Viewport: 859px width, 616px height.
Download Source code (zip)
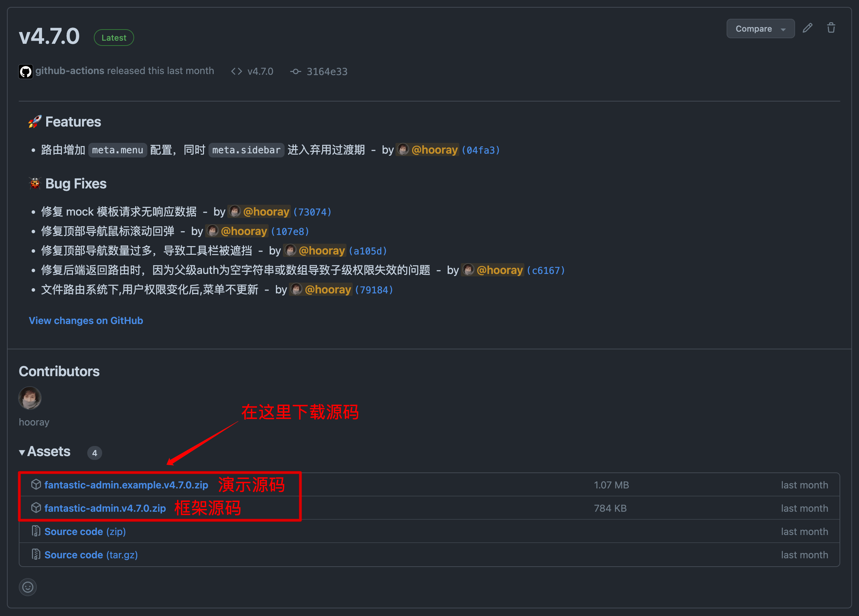[x=85, y=532]
